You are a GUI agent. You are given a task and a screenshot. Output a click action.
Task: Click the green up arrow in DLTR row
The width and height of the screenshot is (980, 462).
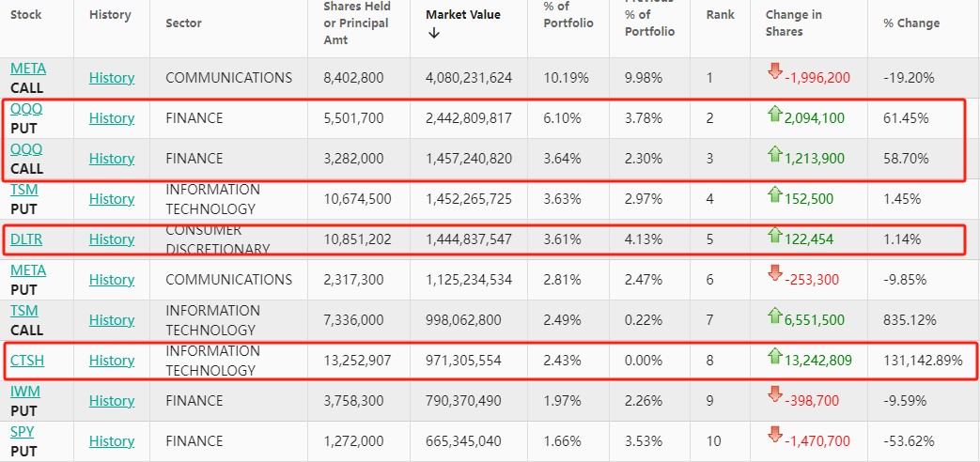775,236
